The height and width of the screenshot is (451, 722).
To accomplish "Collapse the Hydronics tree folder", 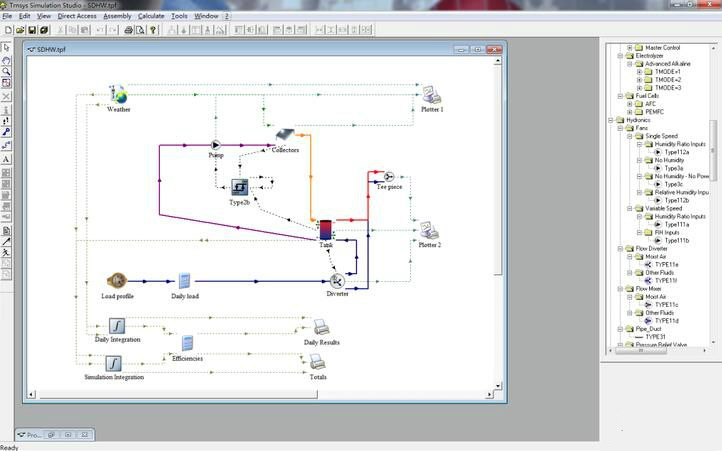I will click(x=612, y=120).
